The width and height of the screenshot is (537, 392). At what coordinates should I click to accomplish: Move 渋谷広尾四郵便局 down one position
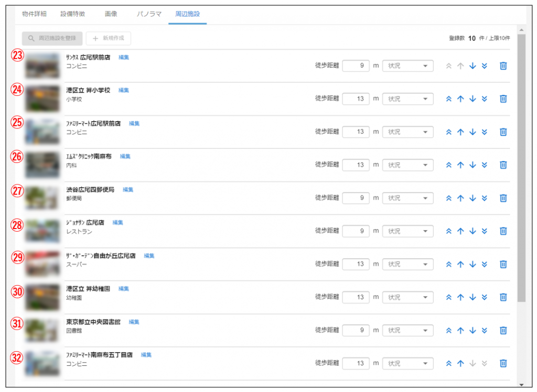click(x=472, y=198)
